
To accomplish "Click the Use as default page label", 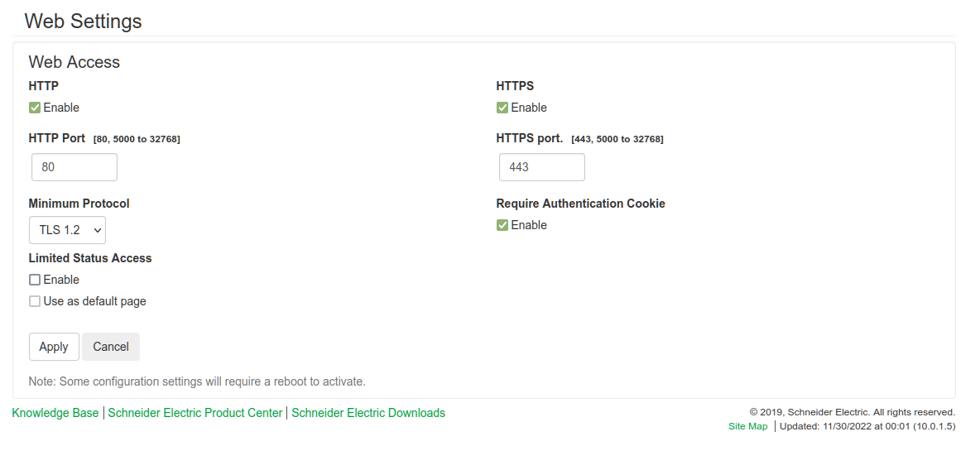I will click(94, 301).
